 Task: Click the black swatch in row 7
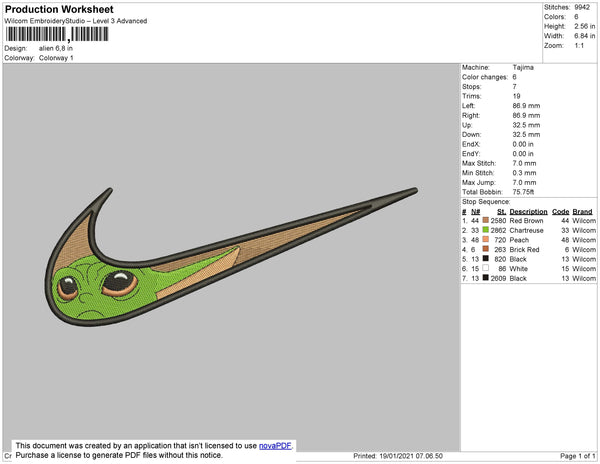click(486, 279)
